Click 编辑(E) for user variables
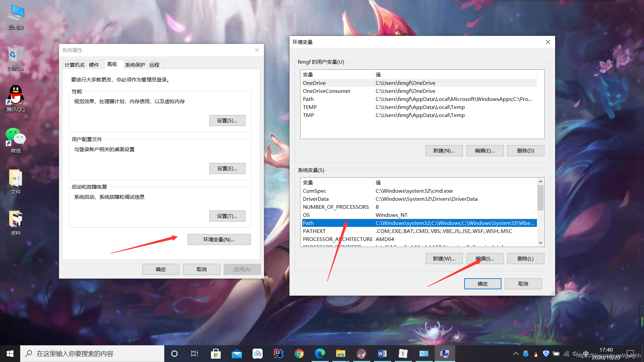Viewport: 644px width, 362px height. pos(485,151)
